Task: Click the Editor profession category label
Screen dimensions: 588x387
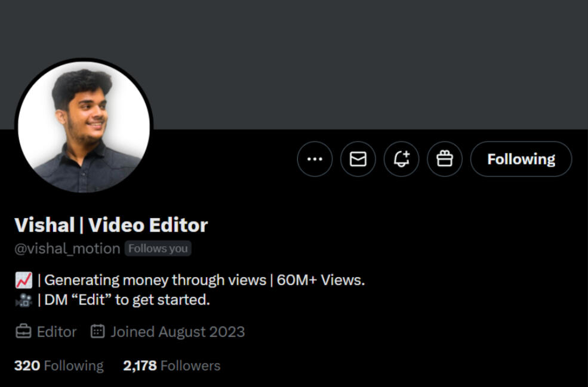Action: 57,332
